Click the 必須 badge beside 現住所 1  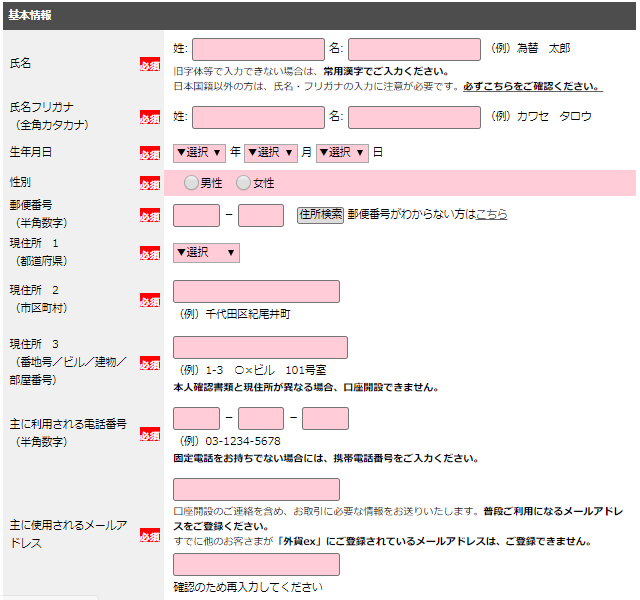tap(150, 253)
